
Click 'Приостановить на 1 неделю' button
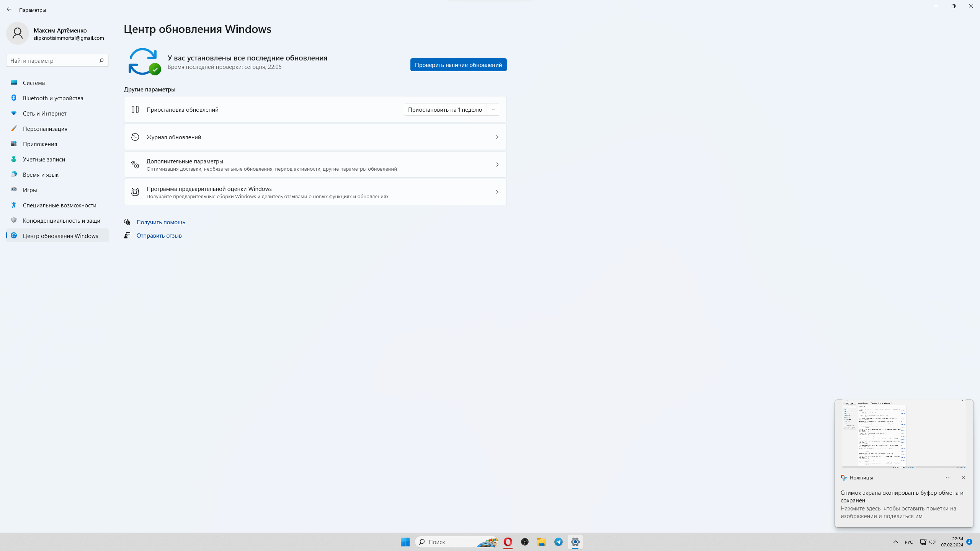[445, 109]
